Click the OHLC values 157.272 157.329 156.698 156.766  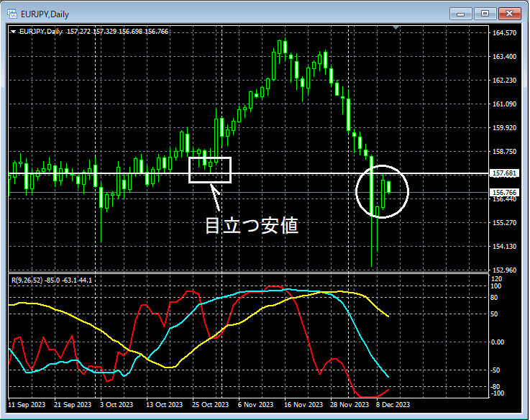pos(117,32)
